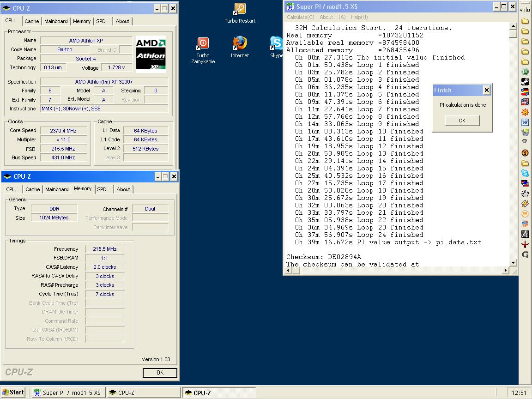Select About tab in bottom CPU-Z window

pos(123,189)
